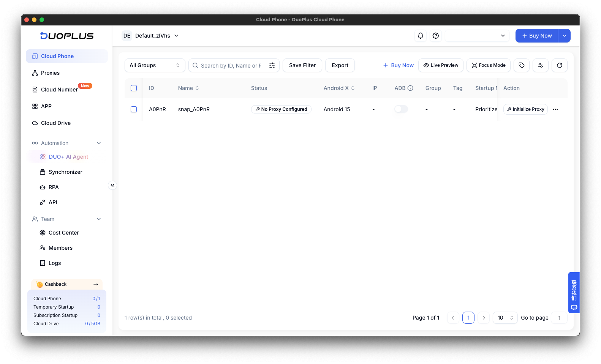Go to previous page arrow
Screen dimensions: 601x364
tap(453, 318)
